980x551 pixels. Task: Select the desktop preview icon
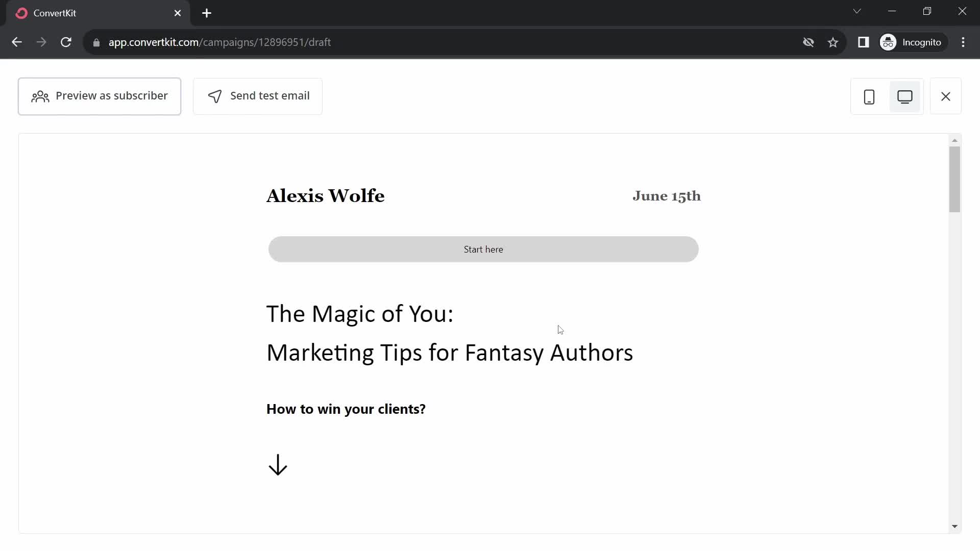point(905,96)
